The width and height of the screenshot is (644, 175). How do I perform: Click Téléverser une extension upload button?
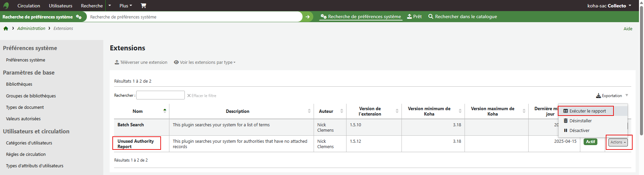(x=141, y=62)
